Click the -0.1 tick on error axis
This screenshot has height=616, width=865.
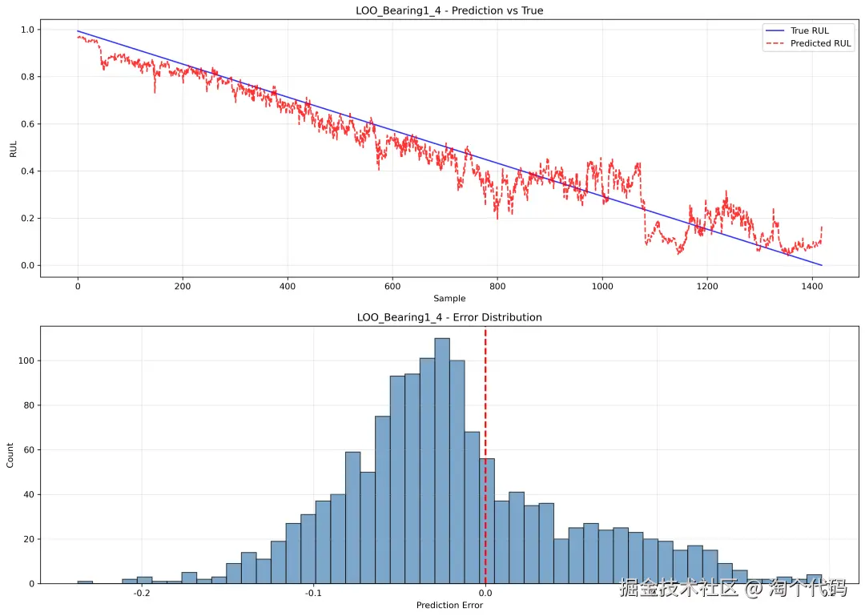313,594
